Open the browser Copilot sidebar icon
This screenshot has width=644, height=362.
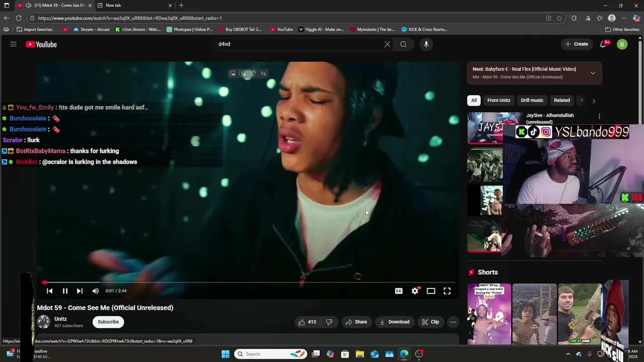click(x=636, y=18)
